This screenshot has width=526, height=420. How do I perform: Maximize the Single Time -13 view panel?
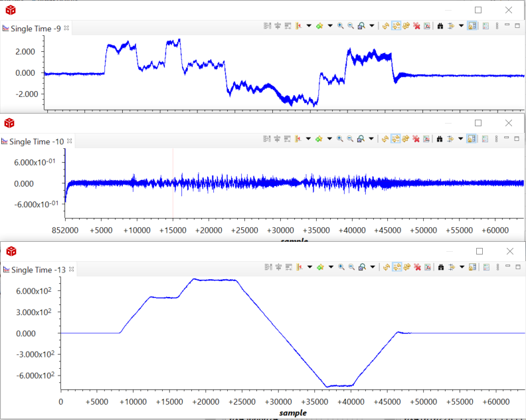click(517, 267)
